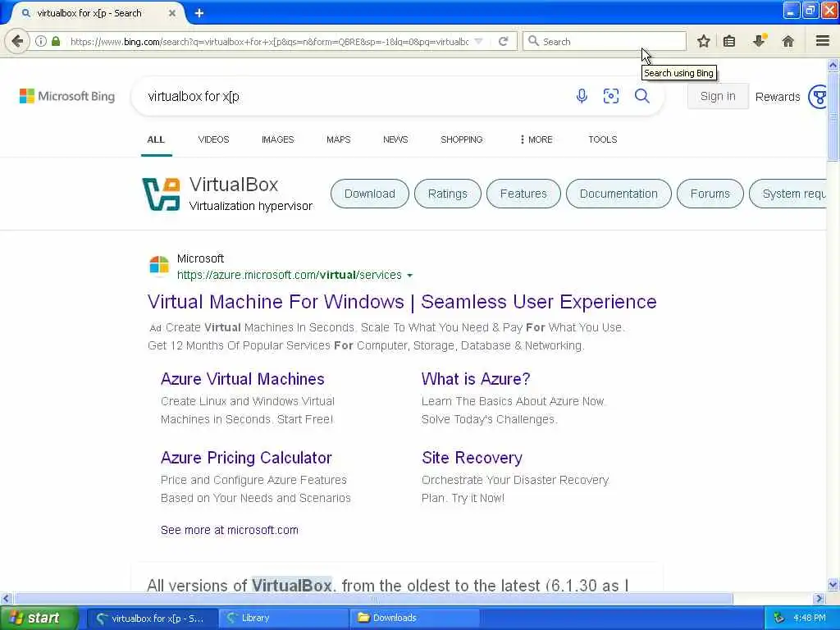Image resolution: width=840 pixels, height=630 pixels.
Task: Switch to SHOPPING results tab
Action: (x=461, y=139)
